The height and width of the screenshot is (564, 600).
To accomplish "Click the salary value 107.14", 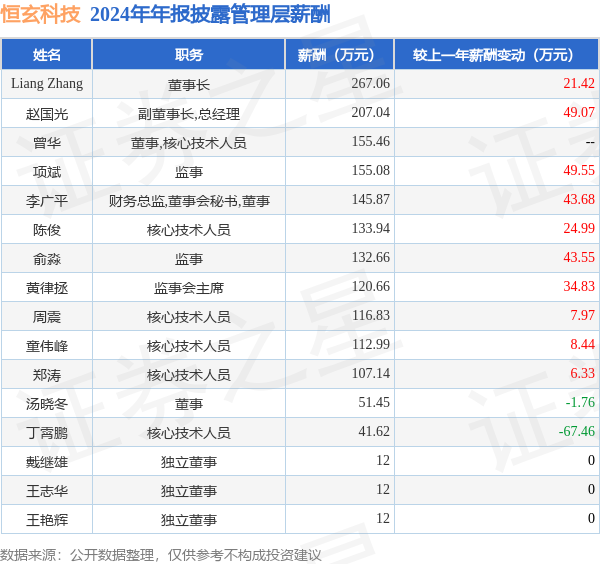I will click(371, 373).
